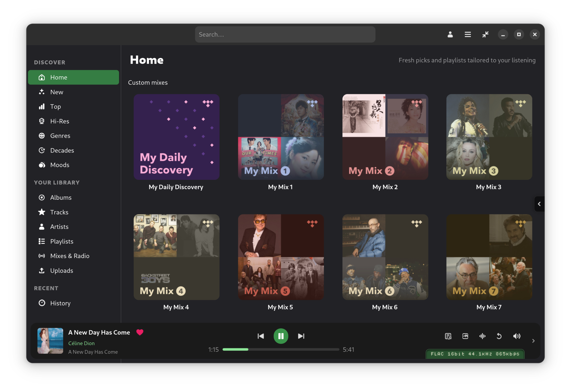571x392 pixels.
Task: Click the chevron at the player bar's end
Action: pyautogui.click(x=533, y=341)
